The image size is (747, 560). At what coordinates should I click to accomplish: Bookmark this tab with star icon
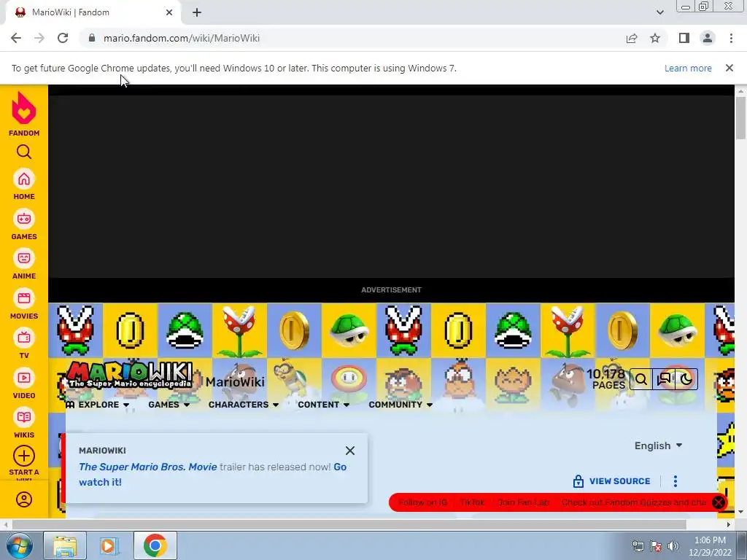coord(655,38)
